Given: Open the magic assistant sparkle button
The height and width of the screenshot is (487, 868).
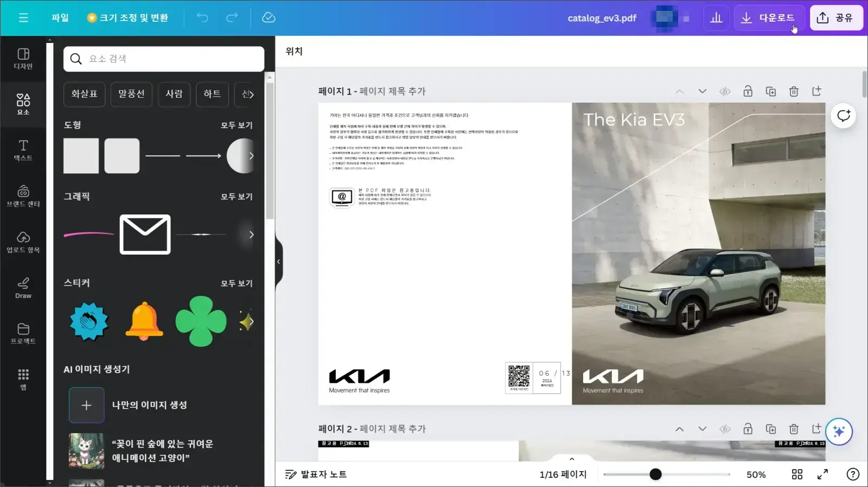Looking at the screenshot, I should pos(839,432).
